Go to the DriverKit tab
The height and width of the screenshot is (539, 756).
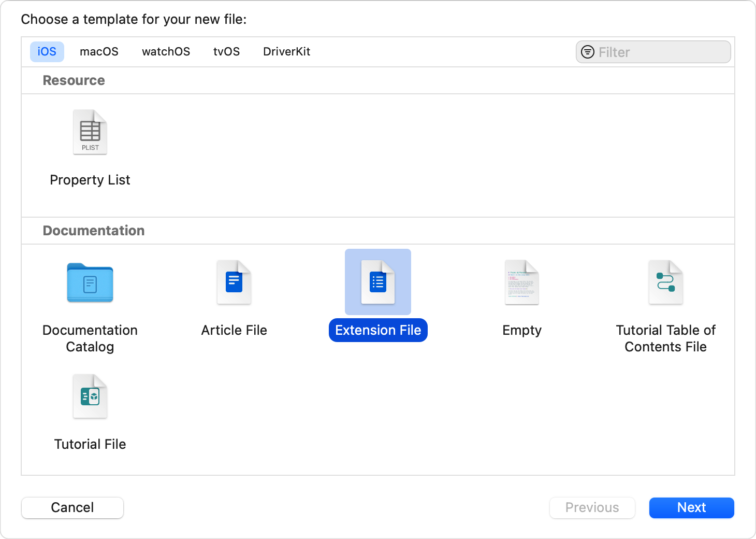click(x=286, y=52)
